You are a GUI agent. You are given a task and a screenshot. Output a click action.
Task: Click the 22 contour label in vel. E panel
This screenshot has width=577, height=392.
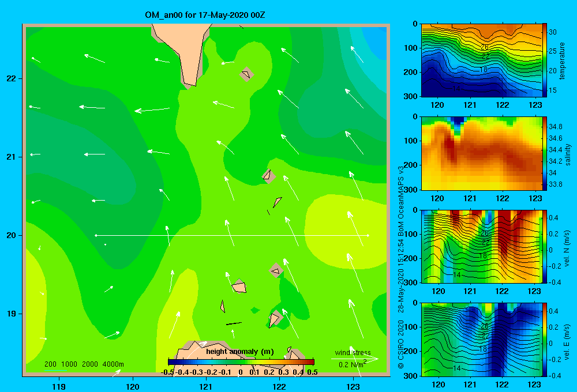pos(485,336)
